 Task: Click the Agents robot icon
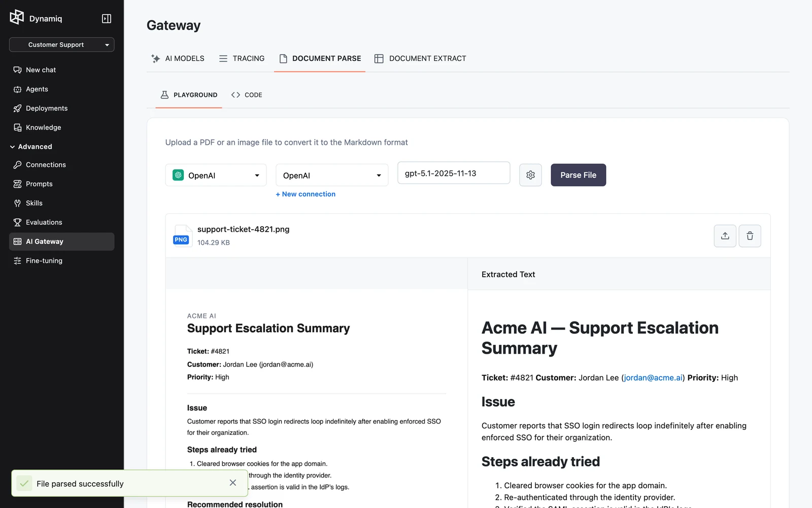point(17,89)
